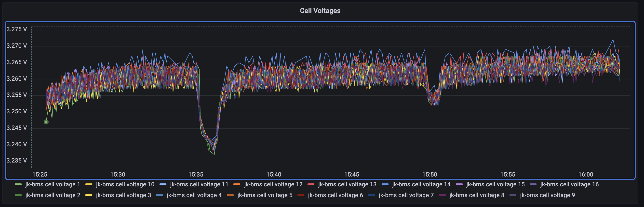Click color swatch for jk-bms cell voltage 10
This screenshot has height=207, width=644.
(89, 184)
